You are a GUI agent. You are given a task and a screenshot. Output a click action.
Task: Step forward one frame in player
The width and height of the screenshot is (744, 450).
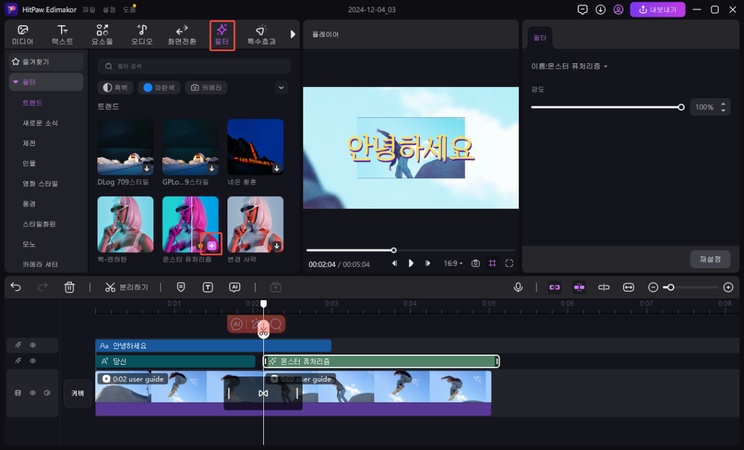pos(428,263)
